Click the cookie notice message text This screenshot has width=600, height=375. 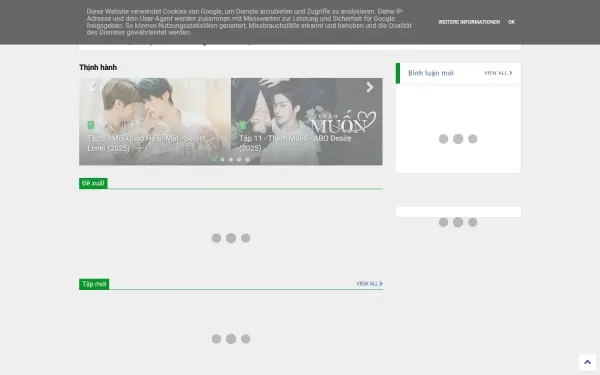point(249,22)
